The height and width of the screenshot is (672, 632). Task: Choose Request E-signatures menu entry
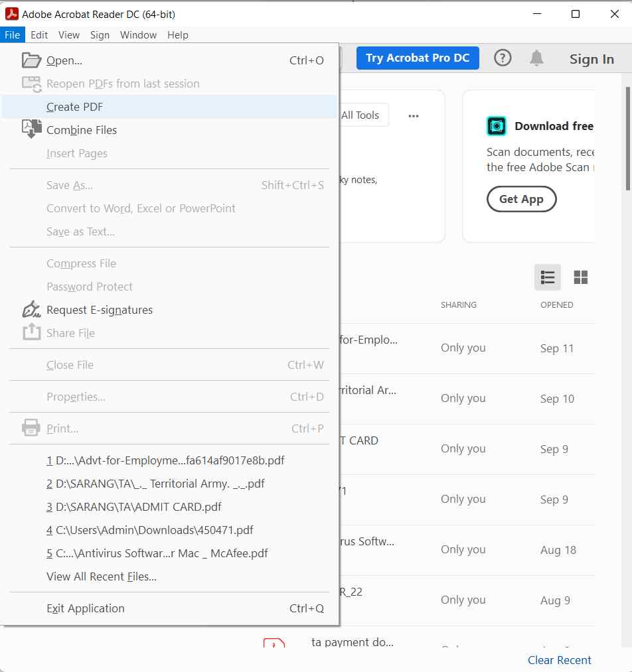coord(169,310)
